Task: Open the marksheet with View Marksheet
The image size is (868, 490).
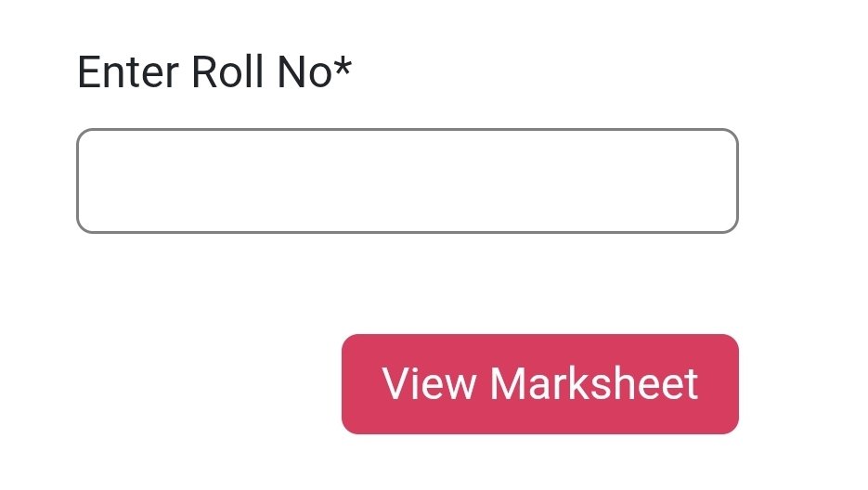Action: tap(539, 384)
